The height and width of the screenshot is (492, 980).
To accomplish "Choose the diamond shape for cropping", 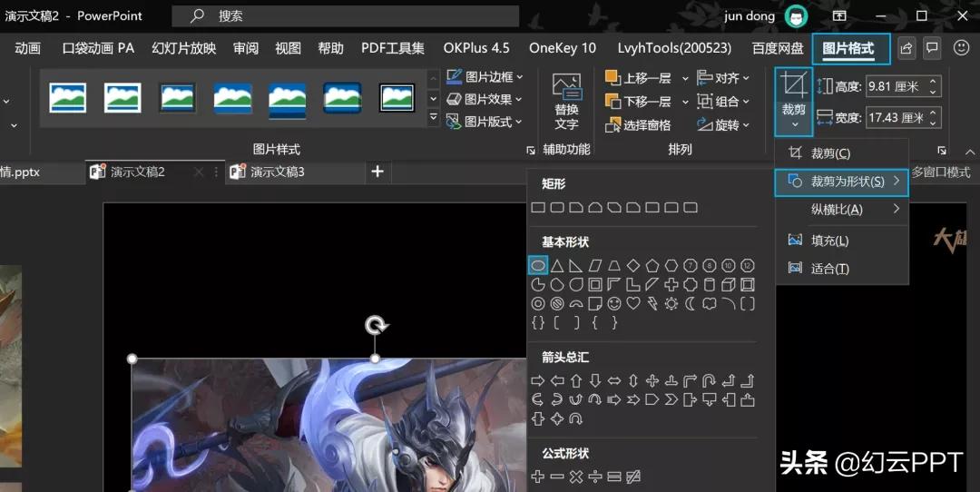I will [633, 266].
